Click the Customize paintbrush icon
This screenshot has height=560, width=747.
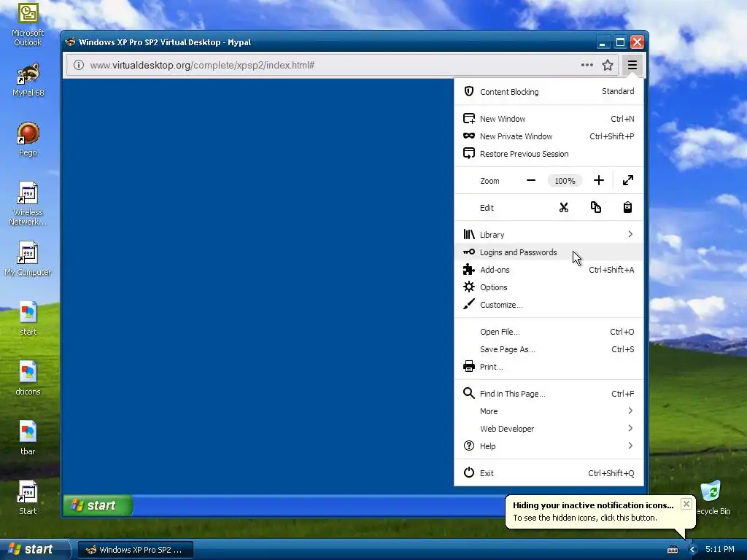tap(469, 304)
